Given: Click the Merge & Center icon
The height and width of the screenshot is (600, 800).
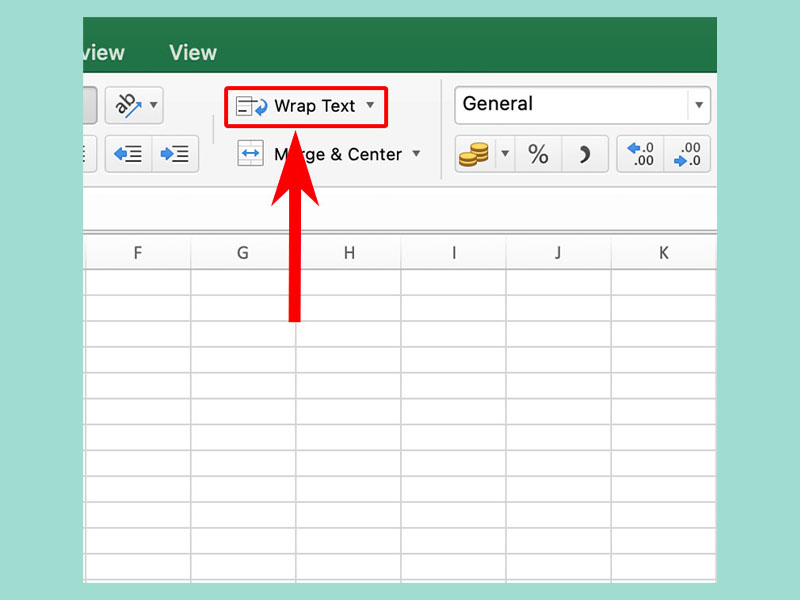Looking at the screenshot, I should coord(250,154).
